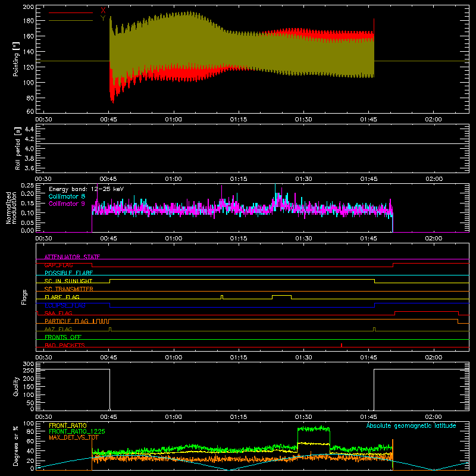Image resolution: width=476 pixels, height=476 pixels.
Task: Click the green FRONT_RATIO_1225 plateau near 01:30
Action: click(314, 428)
